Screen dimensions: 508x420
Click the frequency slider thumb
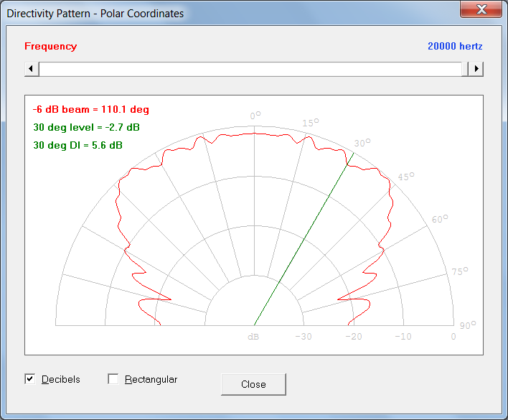pos(465,69)
